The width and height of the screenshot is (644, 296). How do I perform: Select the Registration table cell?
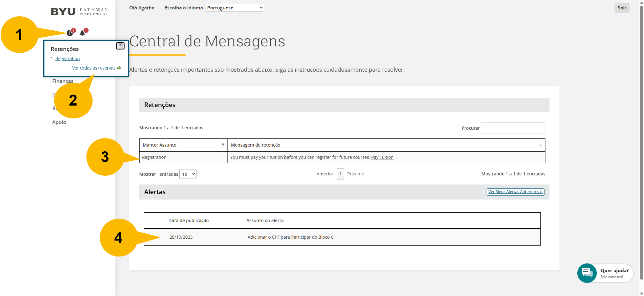coord(183,157)
